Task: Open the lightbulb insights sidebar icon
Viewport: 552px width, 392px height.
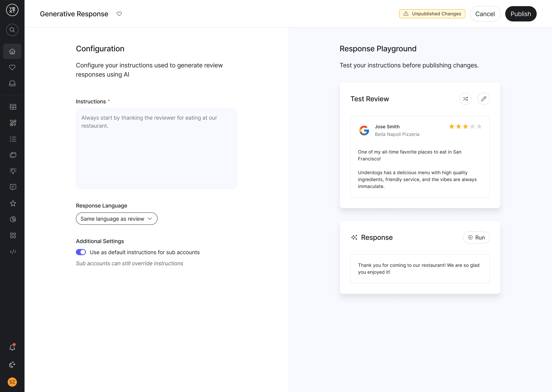Action: point(13,171)
